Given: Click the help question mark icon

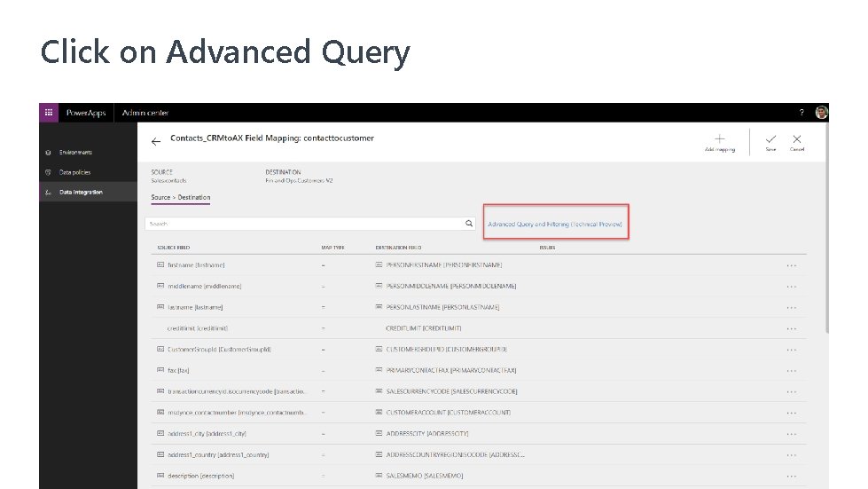Looking at the screenshot, I should (801, 113).
